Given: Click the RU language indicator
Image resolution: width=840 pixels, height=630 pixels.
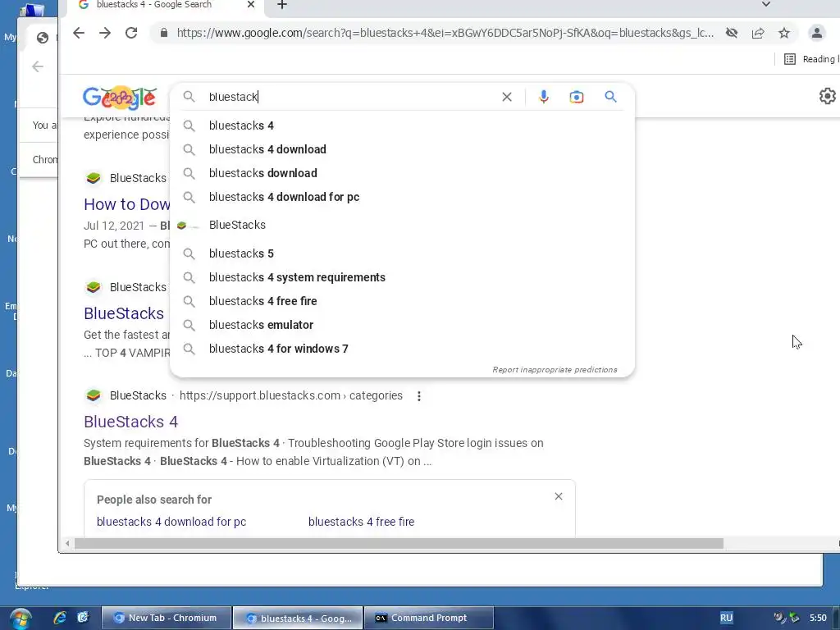Looking at the screenshot, I should point(726,618).
